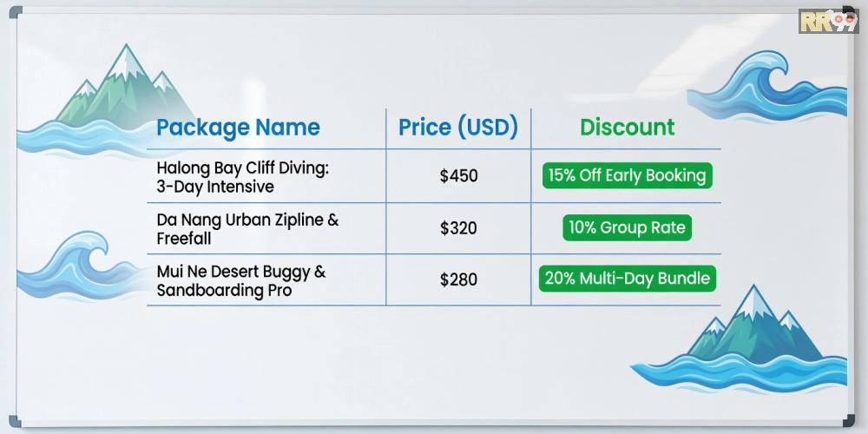Select the Price (USD) column header
This screenshot has width=868, height=434.
click(457, 128)
